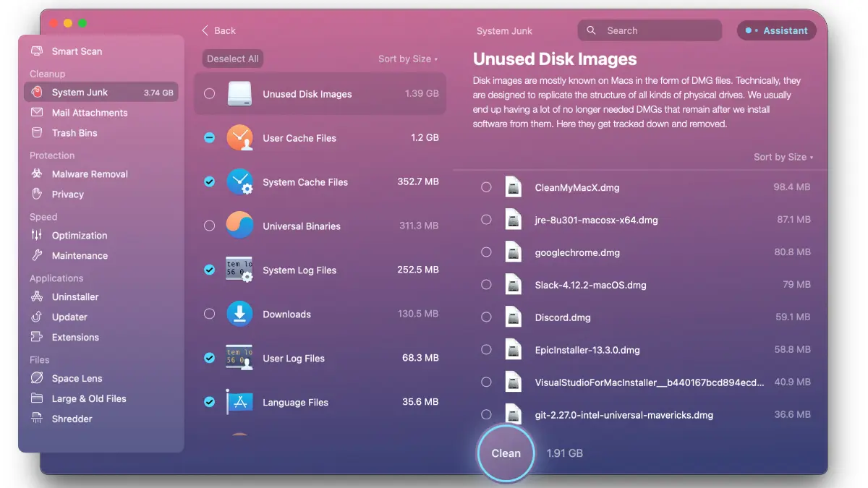868x488 pixels.
Task: Open the category list Sort by Size dropdown
Action: click(x=408, y=59)
